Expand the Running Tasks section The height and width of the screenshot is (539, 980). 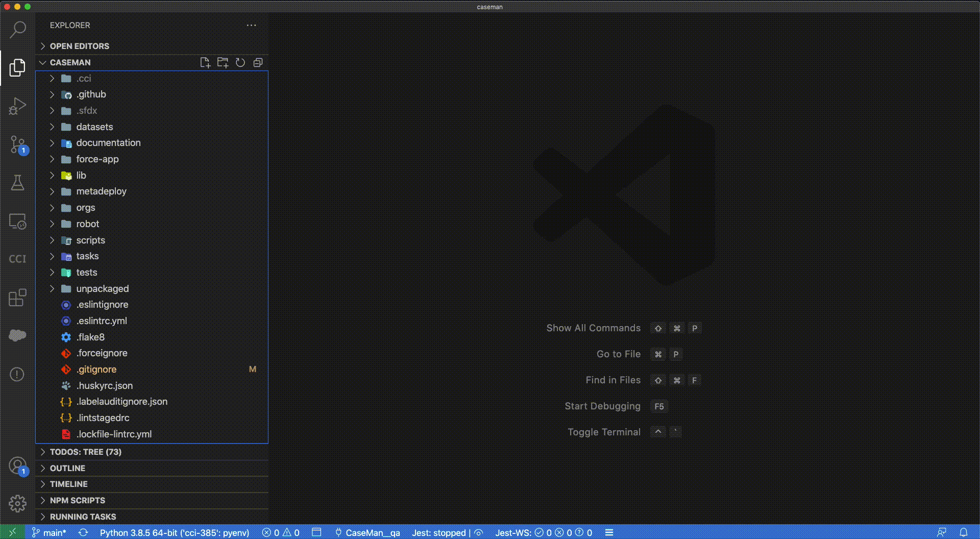(152, 517)
